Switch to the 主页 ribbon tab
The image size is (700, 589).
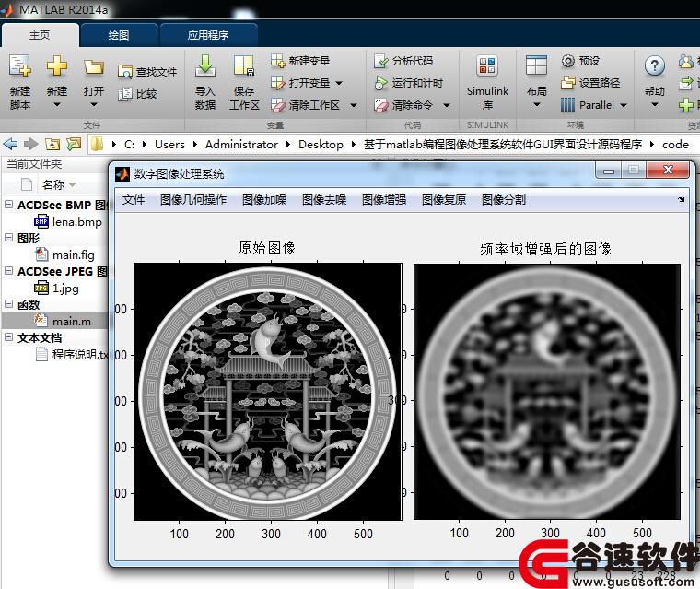[40, 35]
